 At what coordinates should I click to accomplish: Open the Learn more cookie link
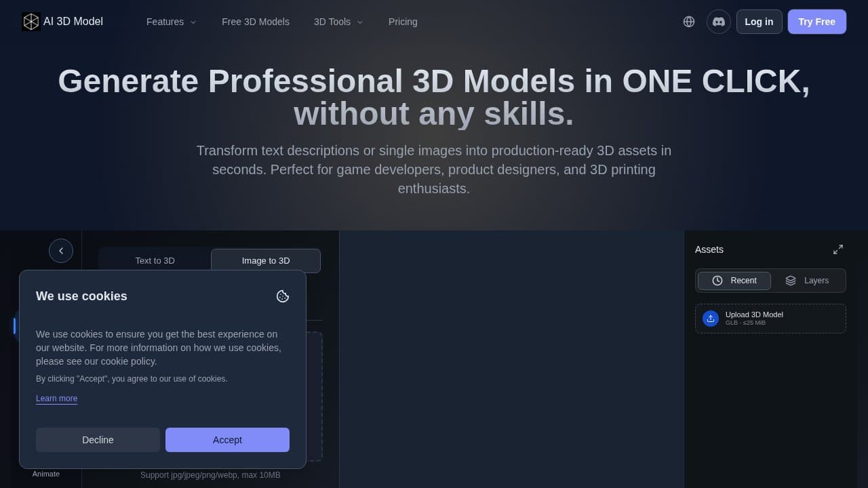point(56,399)
